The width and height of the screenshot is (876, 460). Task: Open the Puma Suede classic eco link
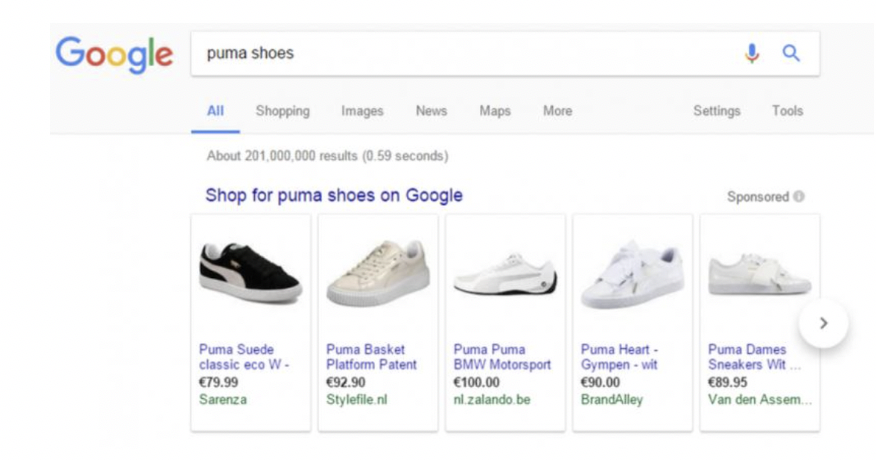(x=243, y=357)
